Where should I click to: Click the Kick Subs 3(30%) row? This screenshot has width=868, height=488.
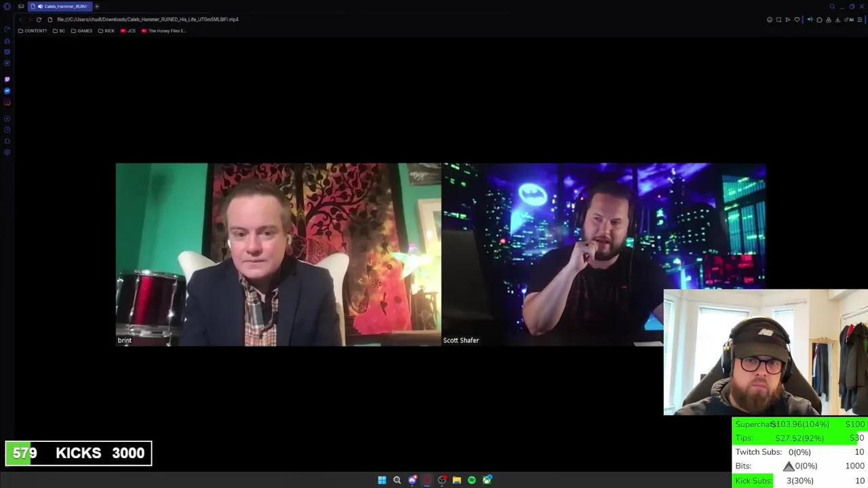[800, 481]
